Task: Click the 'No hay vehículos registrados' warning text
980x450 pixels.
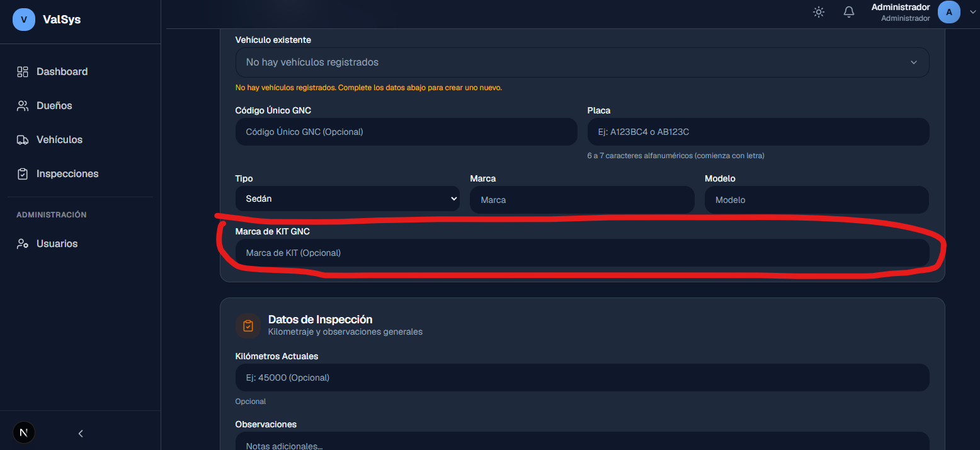Action: [368, 88]
